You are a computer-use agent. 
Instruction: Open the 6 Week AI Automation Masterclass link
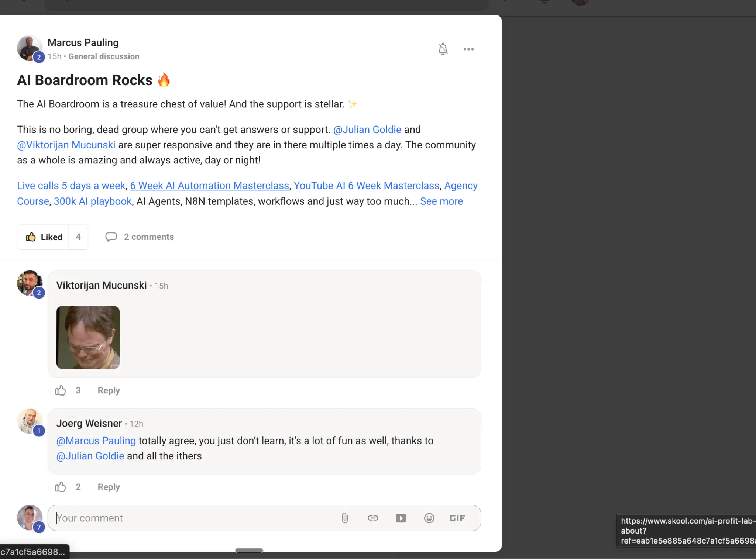(x=209, y=186)
